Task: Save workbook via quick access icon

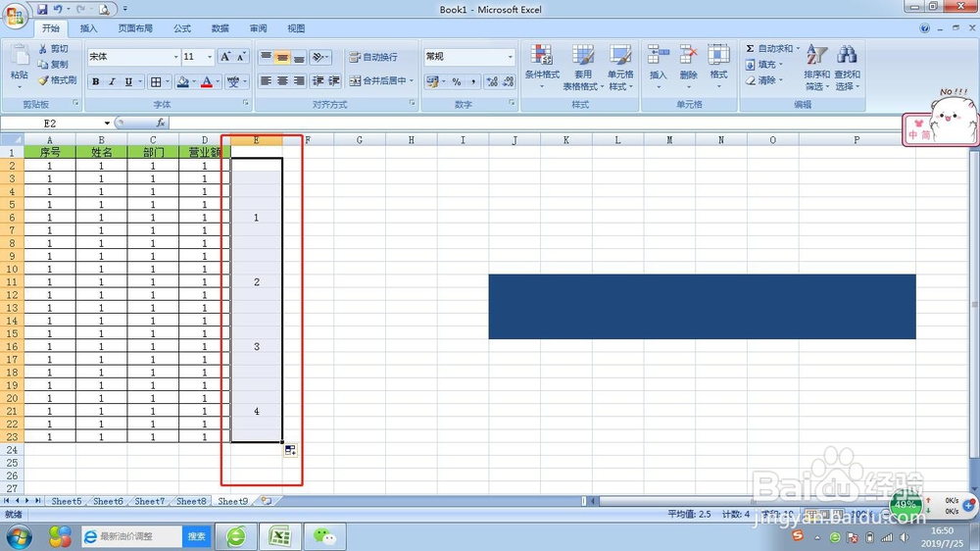Action: coord(42,9)
